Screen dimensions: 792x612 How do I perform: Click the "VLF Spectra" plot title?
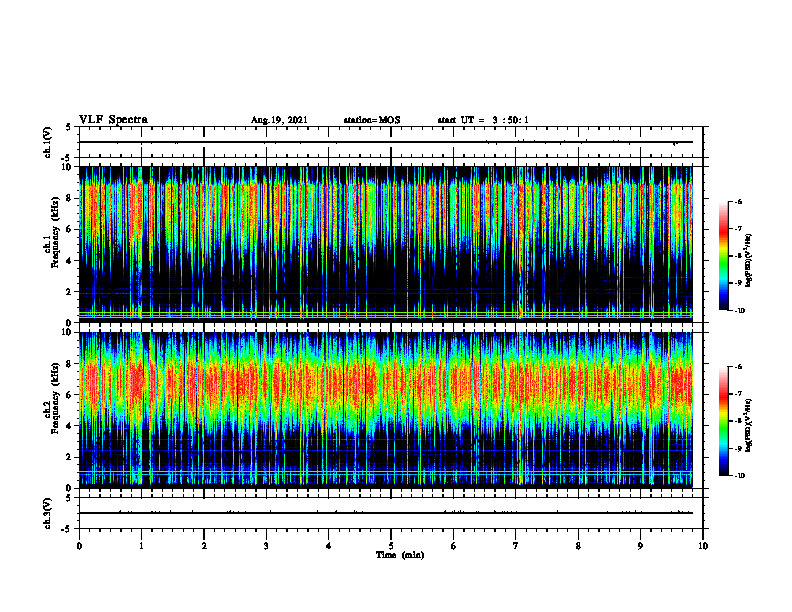point(113,120)
